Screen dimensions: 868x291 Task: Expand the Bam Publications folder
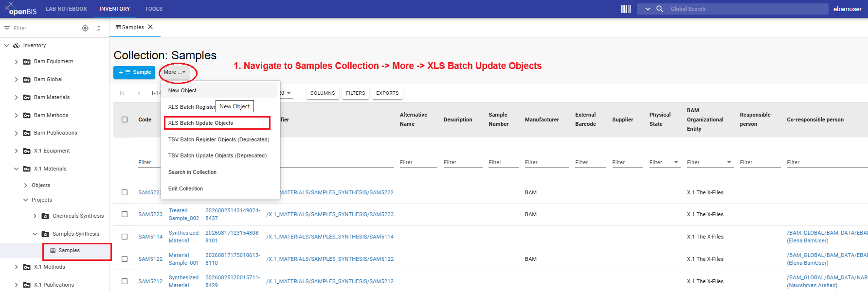pyautogui.click(x=16, y=133)
